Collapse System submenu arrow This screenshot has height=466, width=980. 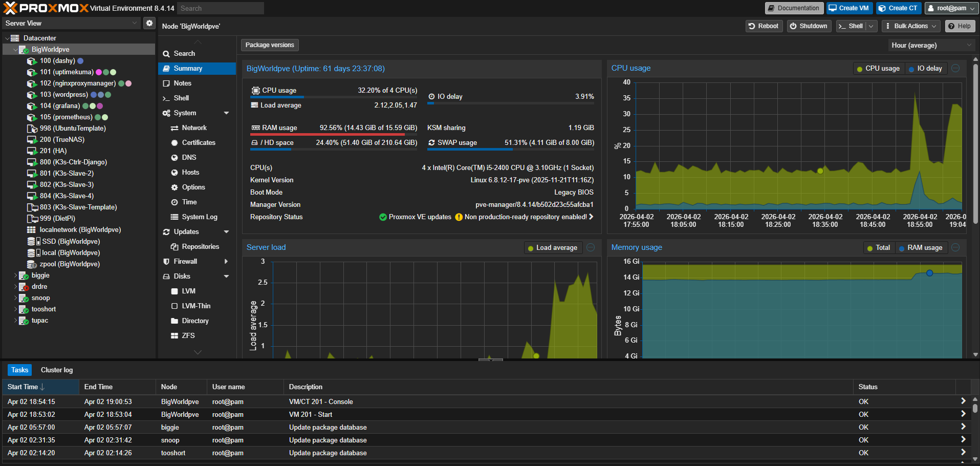click(226, 113)
